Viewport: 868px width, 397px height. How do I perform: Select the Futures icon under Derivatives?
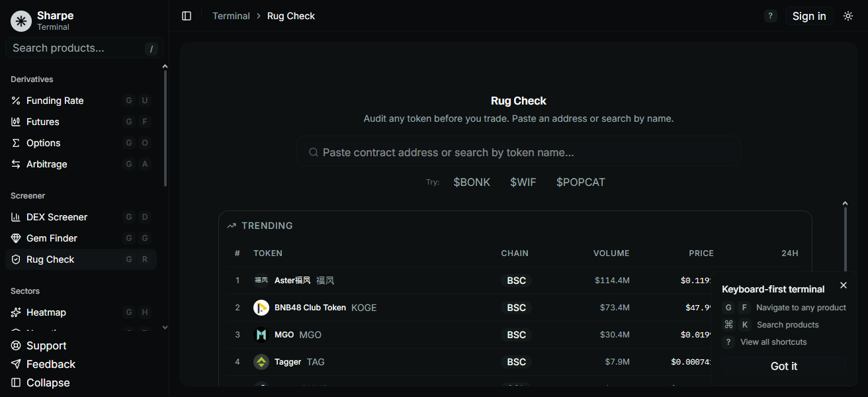point(16,121)
